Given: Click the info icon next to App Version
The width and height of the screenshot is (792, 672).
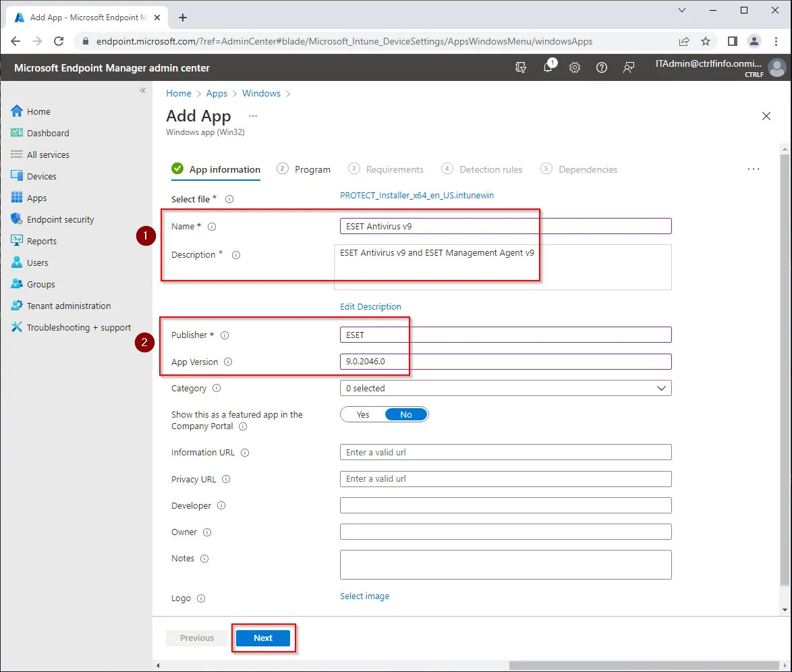Looking at the screenshot, I should pos(228,362).
